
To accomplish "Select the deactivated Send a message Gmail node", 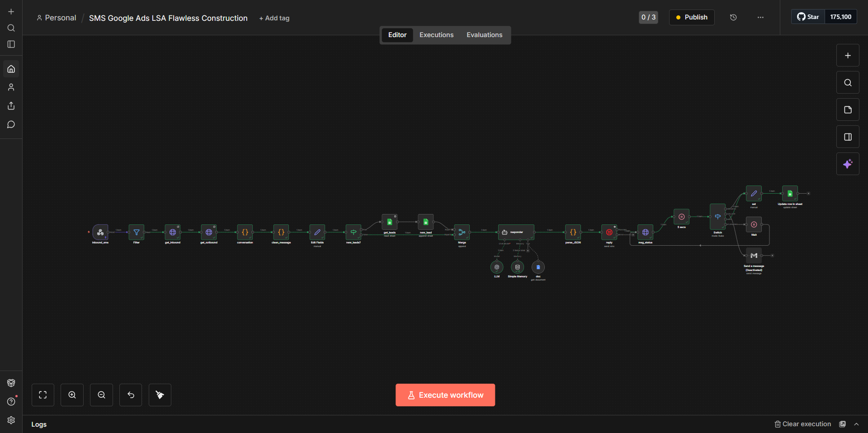I will [x=754, y=255].
